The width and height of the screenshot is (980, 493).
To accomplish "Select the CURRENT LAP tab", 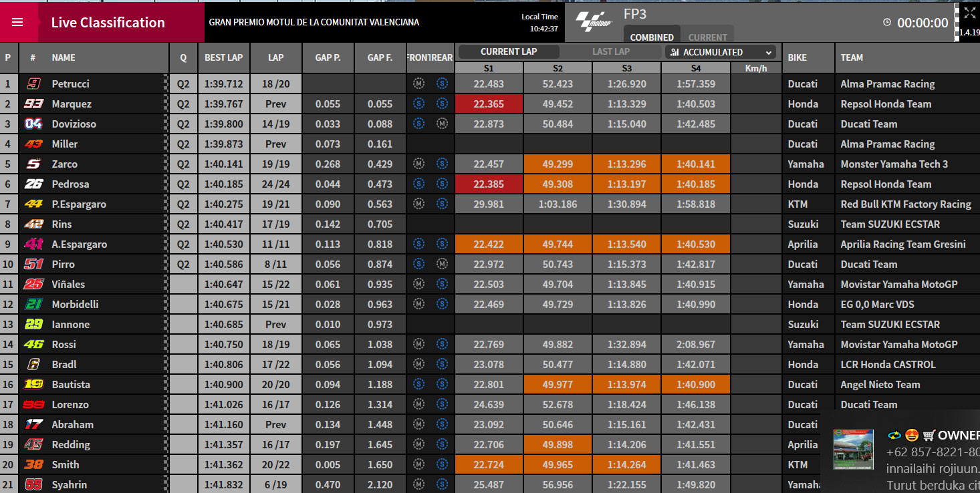I will point(509,51).
